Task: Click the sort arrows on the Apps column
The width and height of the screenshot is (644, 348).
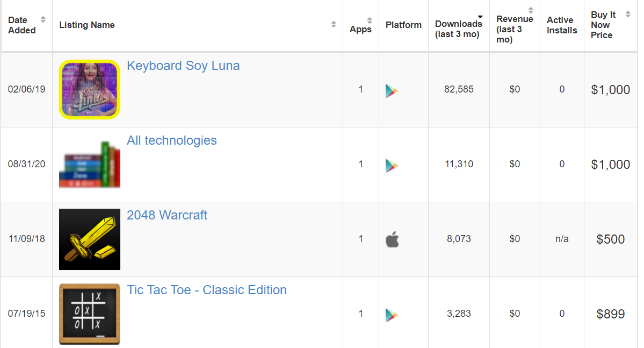Action: coord(370,20)
